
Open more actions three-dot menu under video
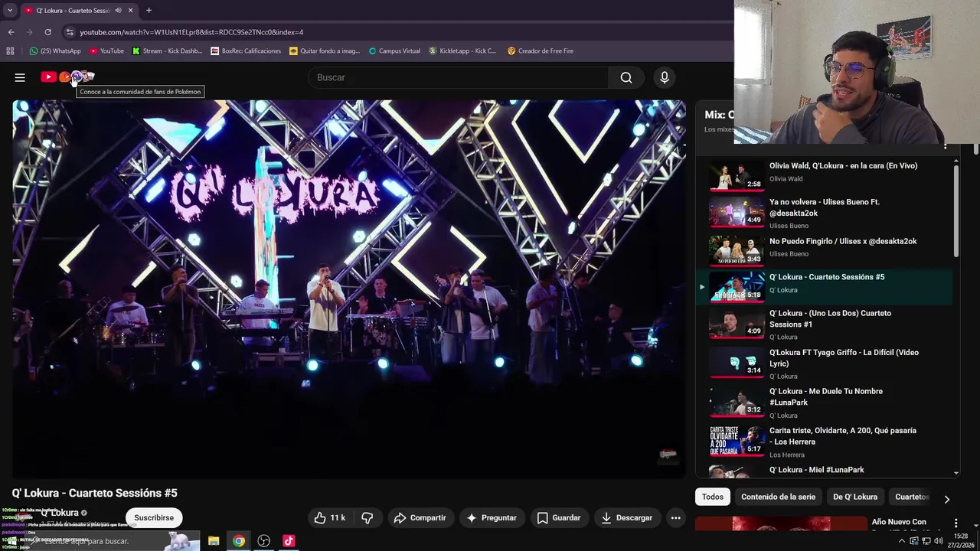675,518
